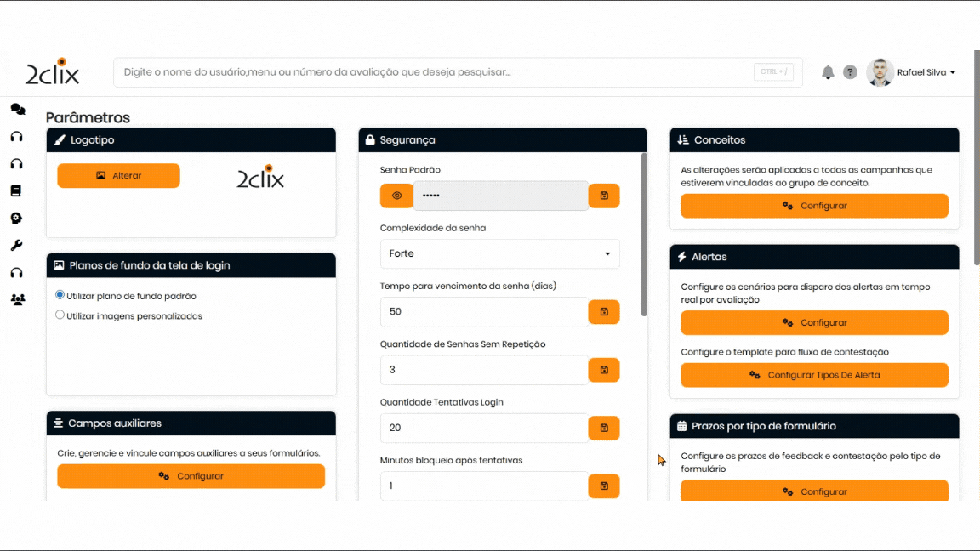The width and height of the screenshot is (980, 551).
Task: Open the help question mark icon
Action: coord(850,72)
